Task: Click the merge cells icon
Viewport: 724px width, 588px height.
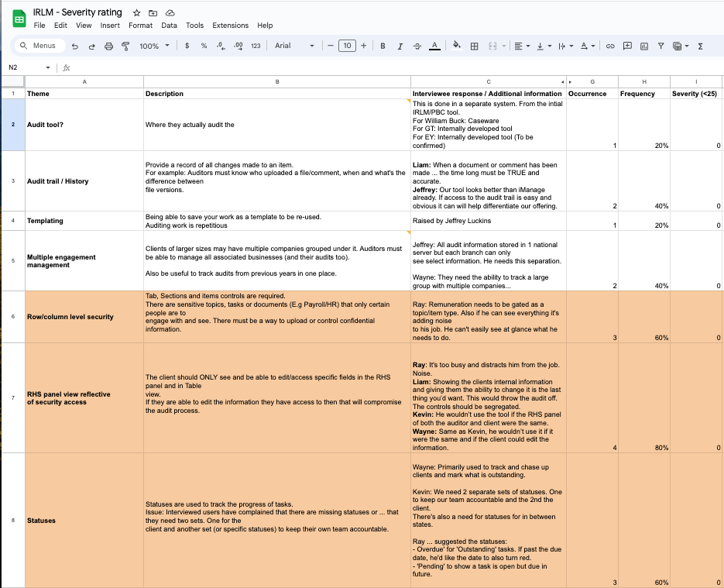Action: (x=492, y=46)
